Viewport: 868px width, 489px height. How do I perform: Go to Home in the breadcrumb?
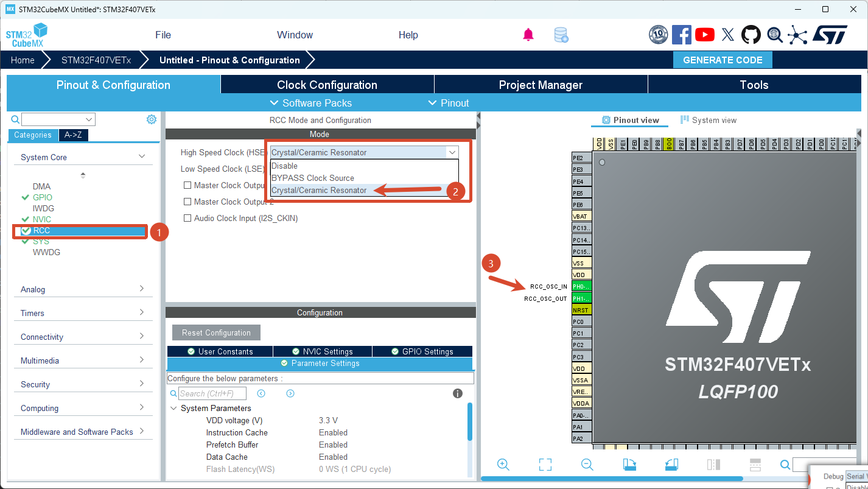coord(23,60)
